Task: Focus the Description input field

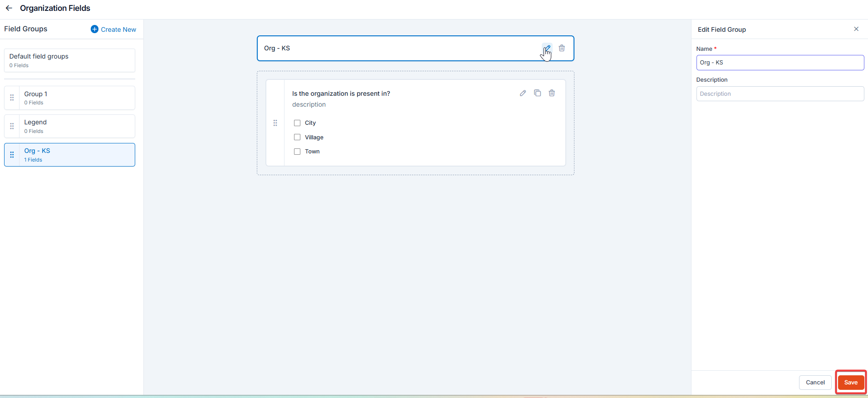Action: (780, 94)
